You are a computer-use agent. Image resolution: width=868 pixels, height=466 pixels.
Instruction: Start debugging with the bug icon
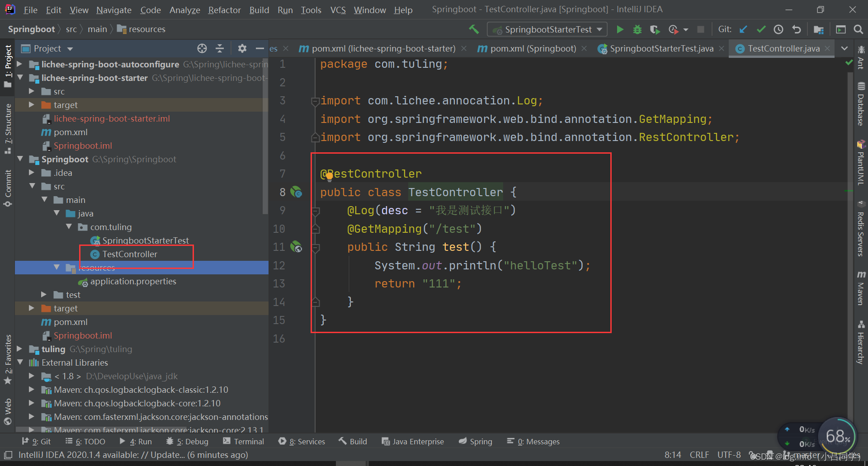(x=637, y=29)
